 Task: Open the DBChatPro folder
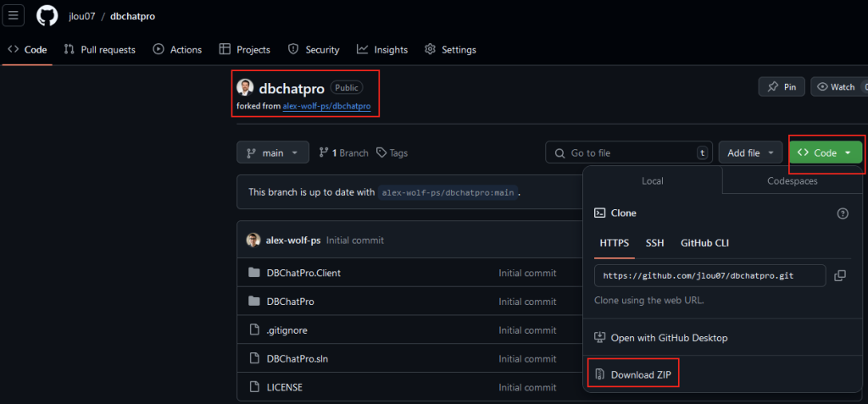(290, 302)
